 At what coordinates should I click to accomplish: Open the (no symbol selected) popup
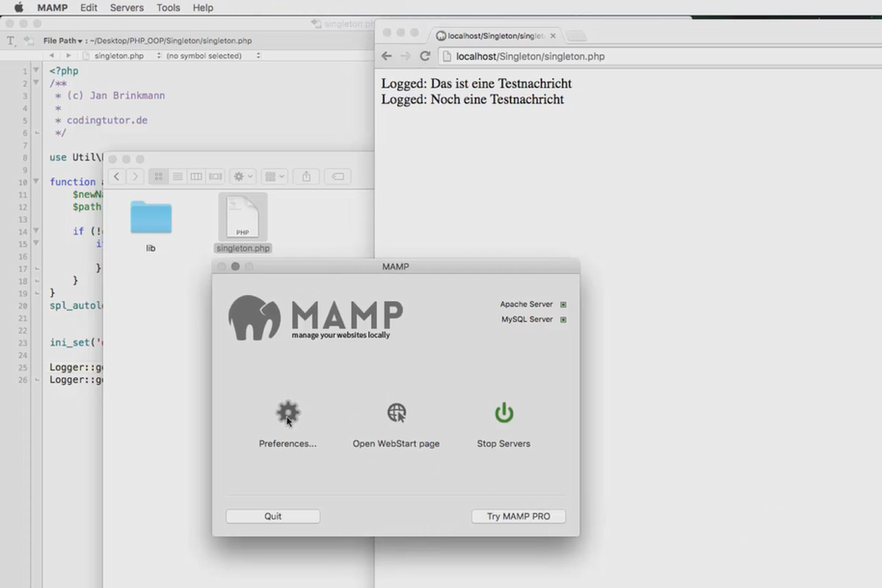click(x=213, y=55)
